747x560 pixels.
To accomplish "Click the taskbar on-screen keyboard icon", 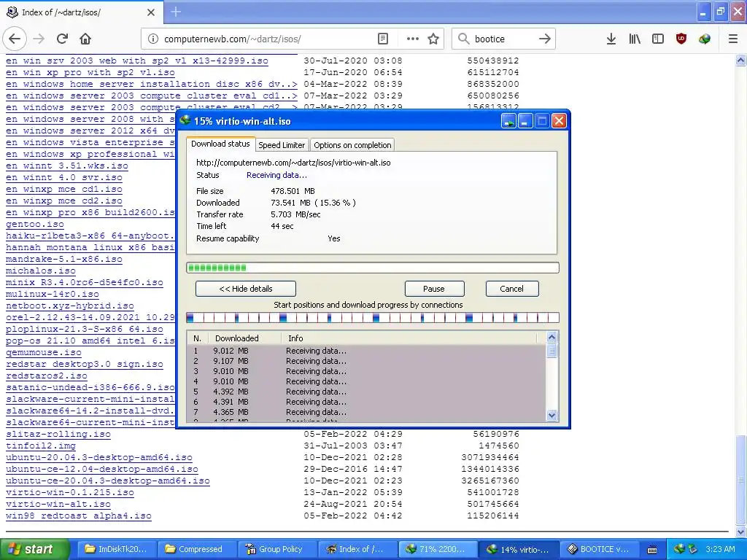I will [652, 550].
